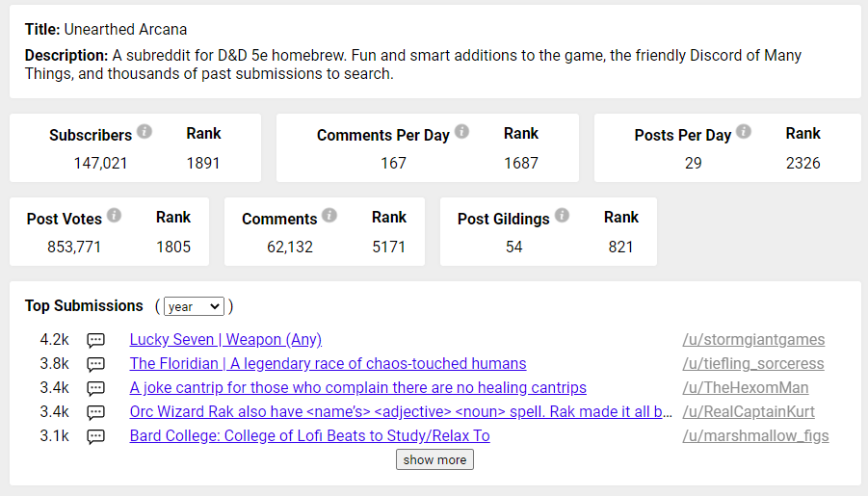Open the Top Submissions year dropdown

tap(194, 306)
